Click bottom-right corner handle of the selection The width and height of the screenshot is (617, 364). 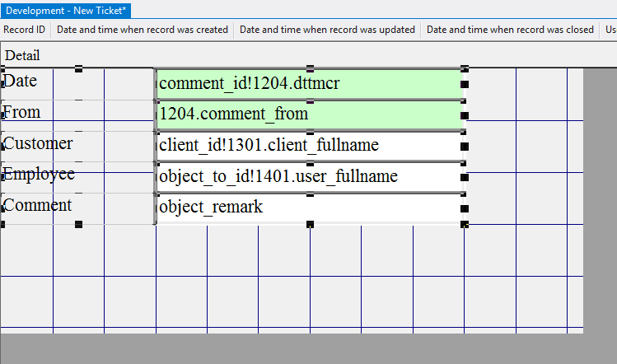[x=465, y=224]
